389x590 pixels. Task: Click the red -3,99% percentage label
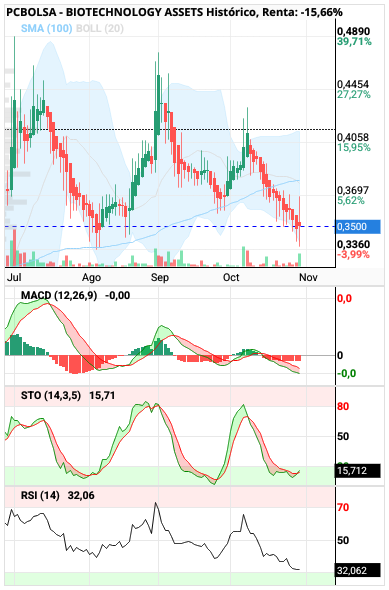tap(353, 254)
